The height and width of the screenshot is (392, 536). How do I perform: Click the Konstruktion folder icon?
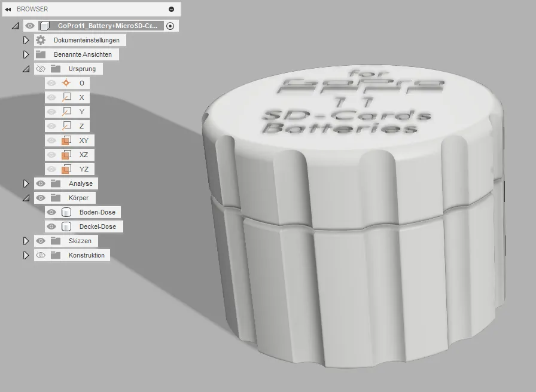(56, 255)
